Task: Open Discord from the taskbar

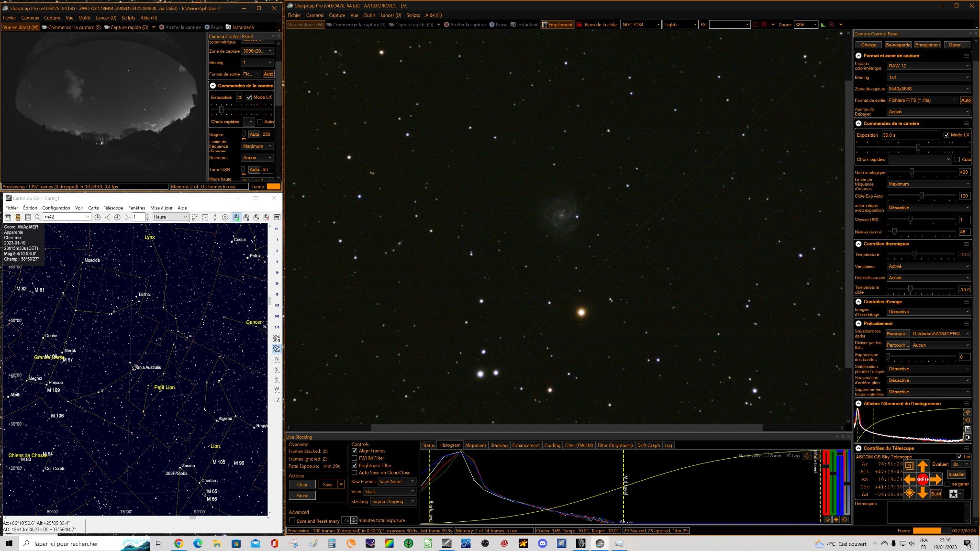Action: [x=542, y=543]
